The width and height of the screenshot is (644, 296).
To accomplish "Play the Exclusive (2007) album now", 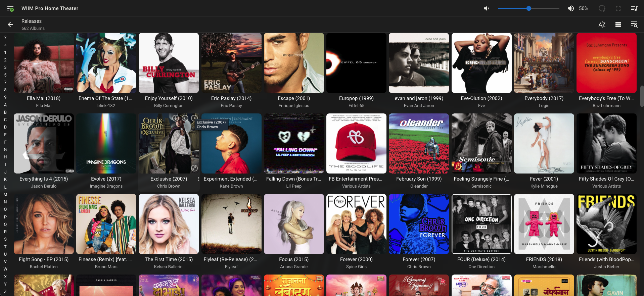I will (x=194, y=118).
